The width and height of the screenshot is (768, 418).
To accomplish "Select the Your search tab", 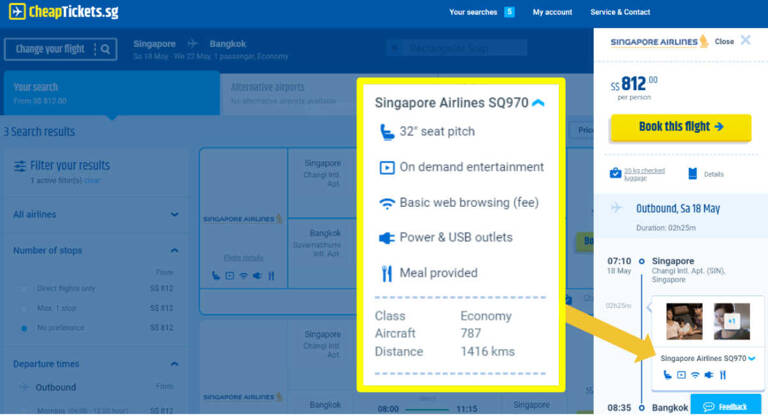I will [111, 93].
